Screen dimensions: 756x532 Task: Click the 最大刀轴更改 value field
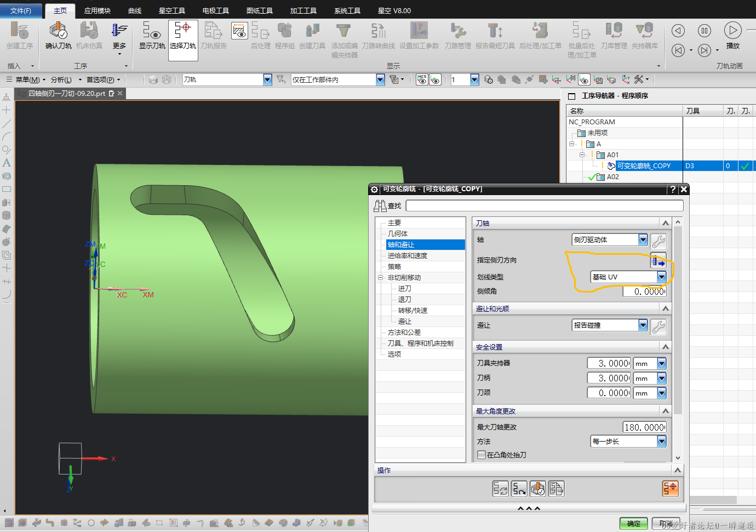point(644,427)
